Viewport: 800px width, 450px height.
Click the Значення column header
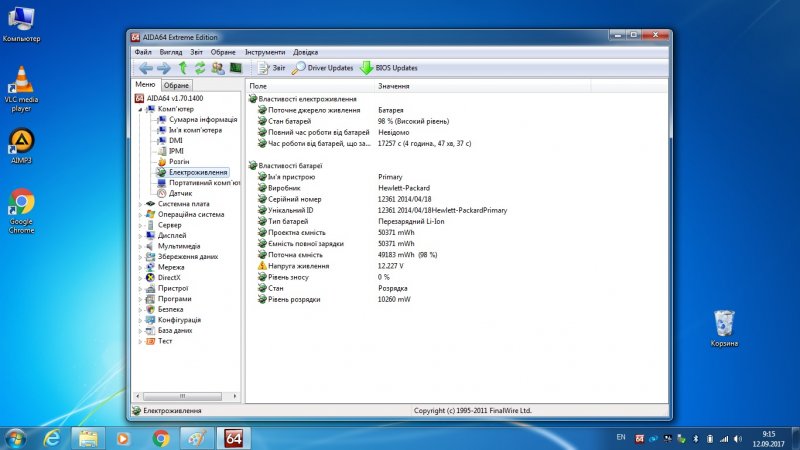coord(394,87)
